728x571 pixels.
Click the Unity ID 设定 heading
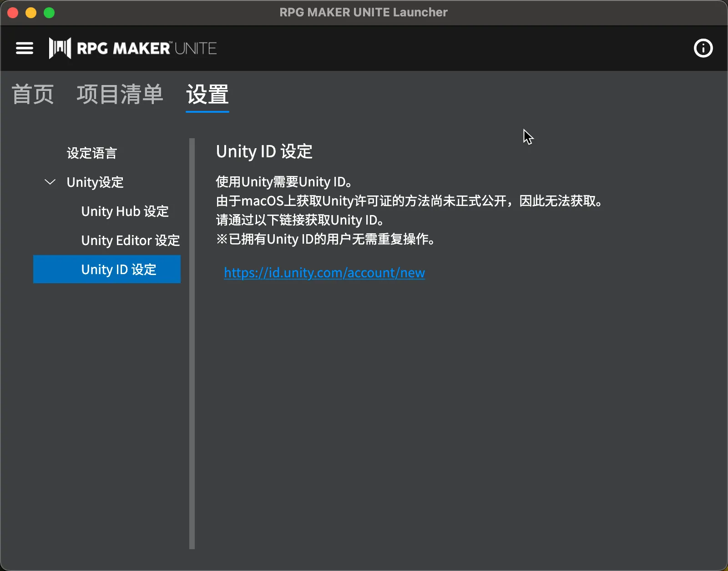[264, 151]
